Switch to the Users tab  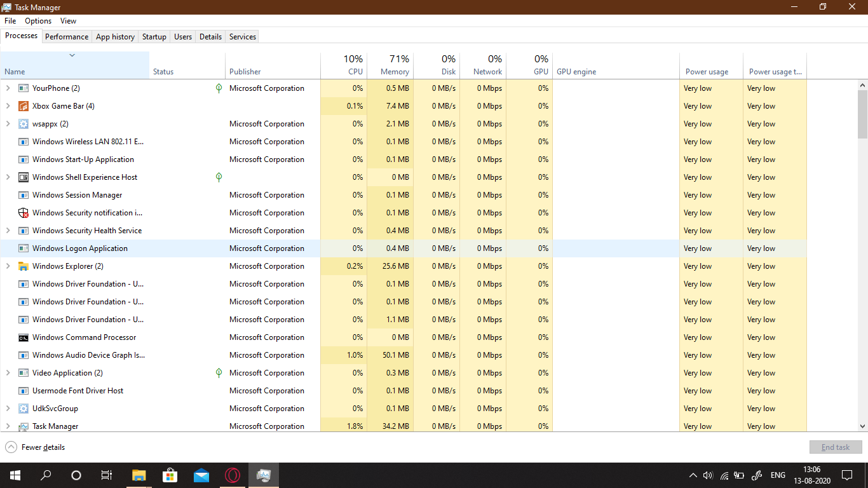click(183, 37)
